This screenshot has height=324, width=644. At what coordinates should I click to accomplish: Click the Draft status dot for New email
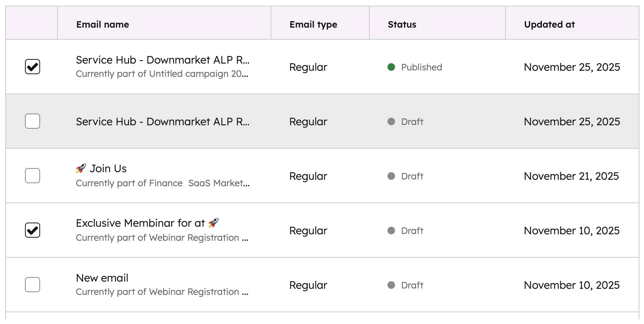[x=391, y=285]
